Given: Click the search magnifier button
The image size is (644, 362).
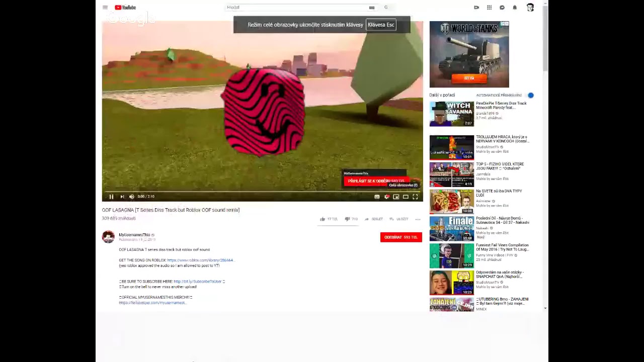Looking at the screenshot, I should [386, 8].
